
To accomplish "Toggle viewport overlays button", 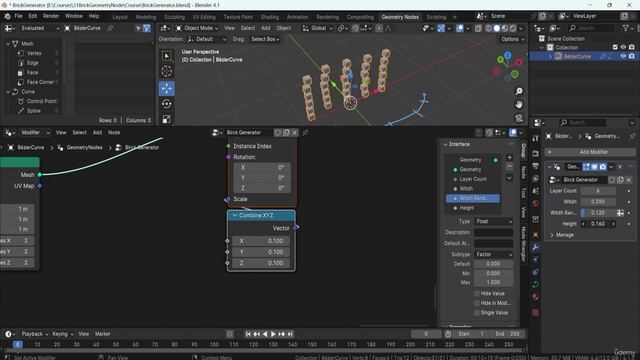I will point(460,28).
